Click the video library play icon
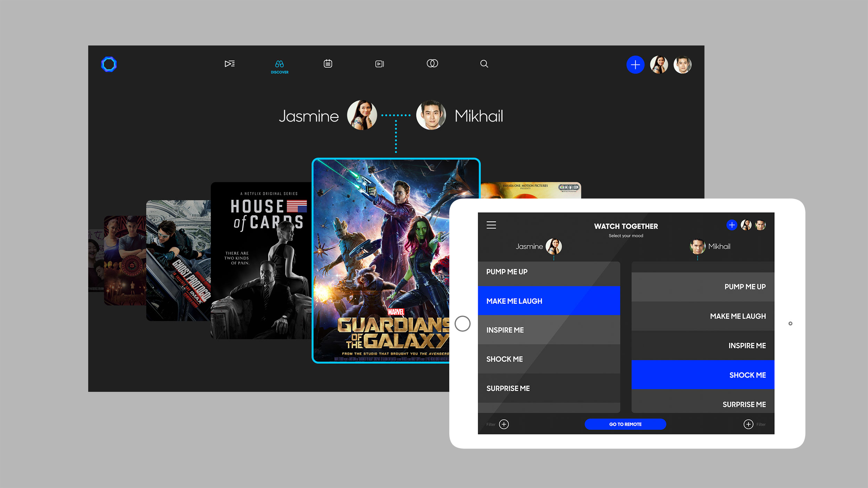Viewport: 868px width, 488px height. click(379, 64)
